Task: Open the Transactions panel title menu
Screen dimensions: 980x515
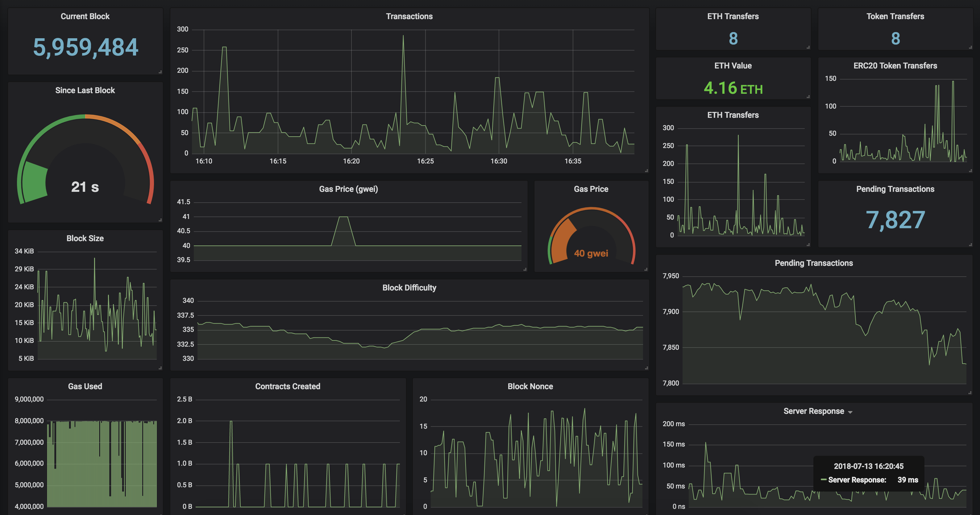Action: tap(409, 16)
